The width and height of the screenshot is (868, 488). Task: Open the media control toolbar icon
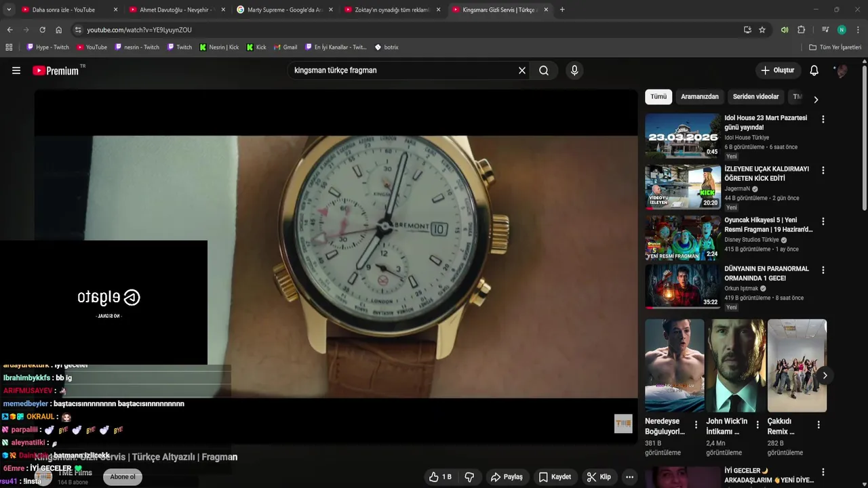click(x=825, y=30)
